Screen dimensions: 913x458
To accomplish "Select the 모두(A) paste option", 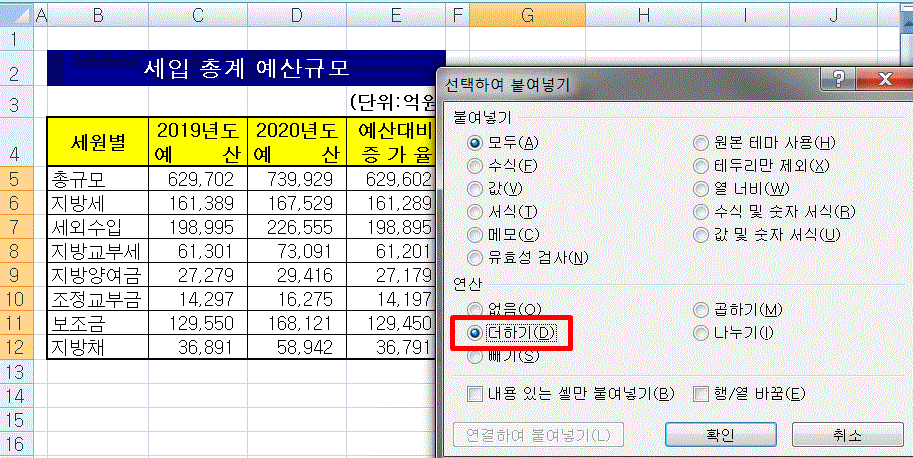I will click(503, 143).
